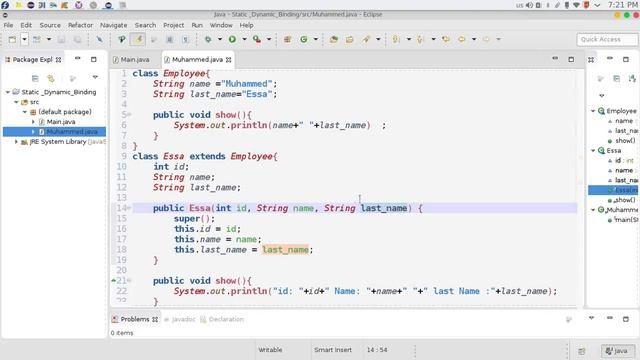The width and height of the screenshot is (640, 360).
Task: Click the Open Type toolbar icon
Action: point(334,39)
